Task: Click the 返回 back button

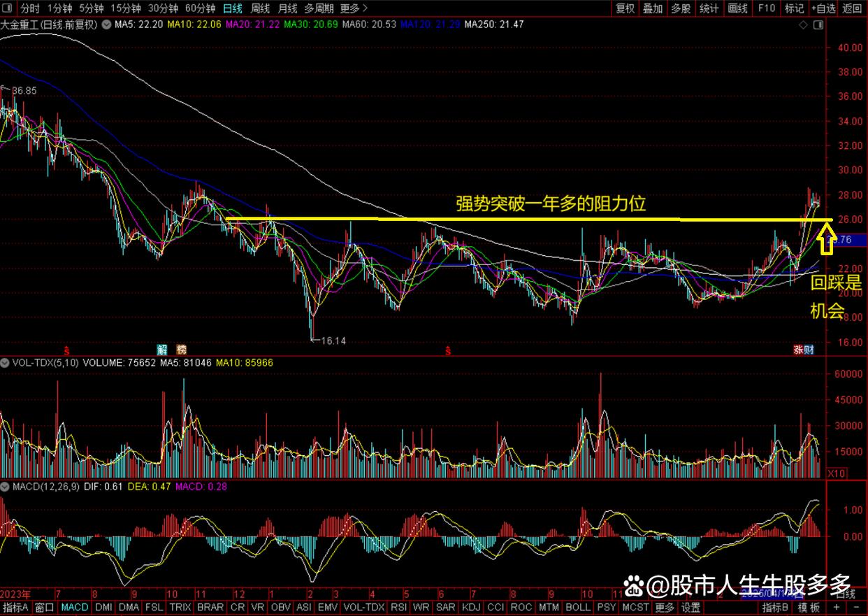Action: point(853,8)
